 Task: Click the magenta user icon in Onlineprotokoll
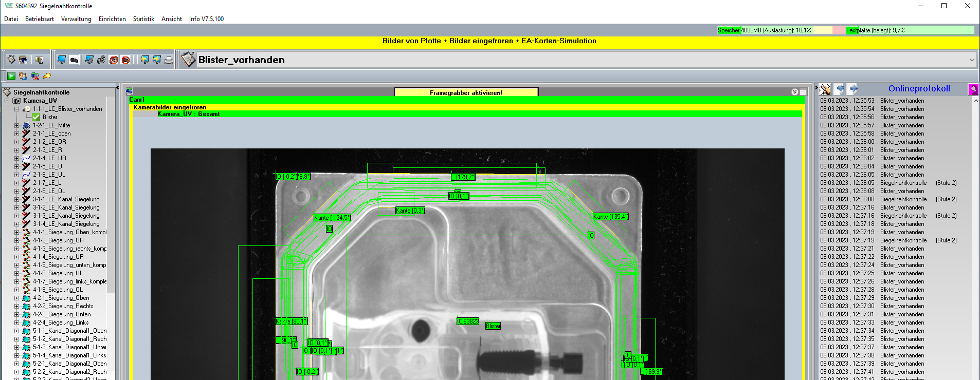[973, 89]
